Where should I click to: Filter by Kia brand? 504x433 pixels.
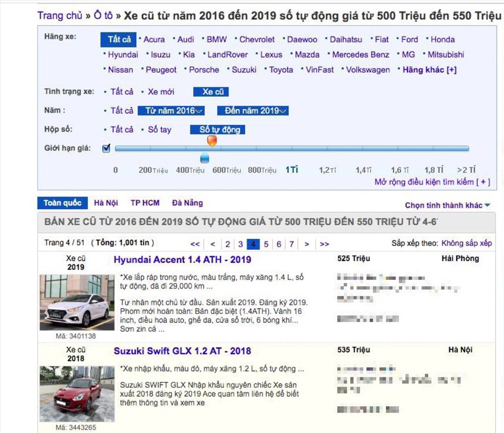188,55
